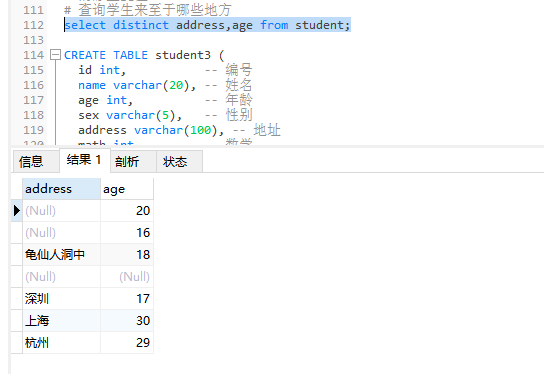Viewport: 544px width, 374px height.
Task: Click line number 114 in gutter
Action: (x=34, y=55)
